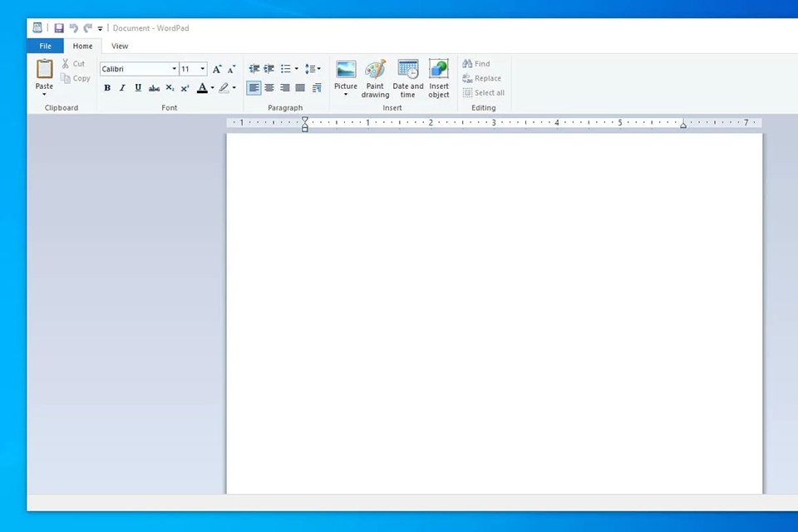
Task: Switch to the View tab
Action: coord(119,46)
